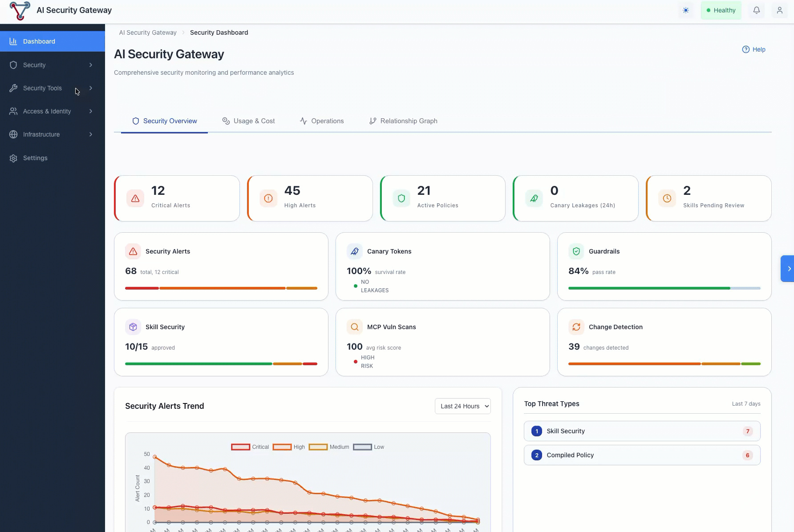Click the Healthy status indicator
The width and height of the screenshot is (794, 532).
721,10
